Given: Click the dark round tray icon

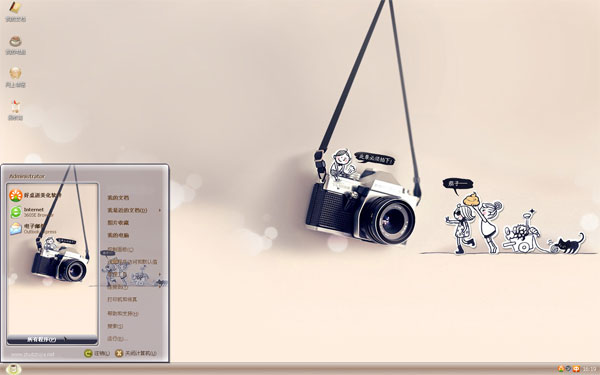Looking at the screenshot, I should click(x=569, y=369).
